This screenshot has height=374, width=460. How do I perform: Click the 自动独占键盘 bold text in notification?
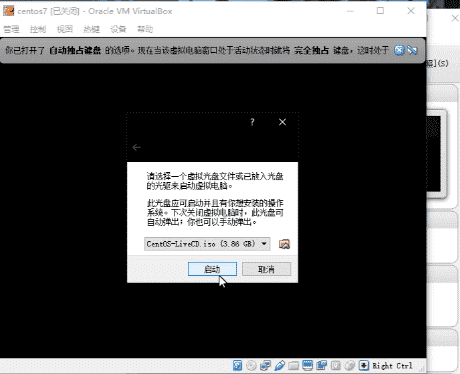click(x=75, y=51)
